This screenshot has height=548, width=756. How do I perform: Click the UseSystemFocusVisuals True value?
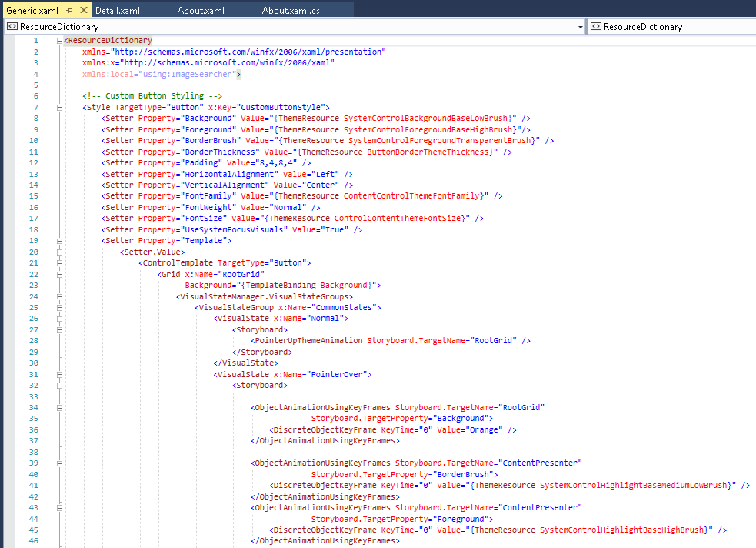[334, 229]
